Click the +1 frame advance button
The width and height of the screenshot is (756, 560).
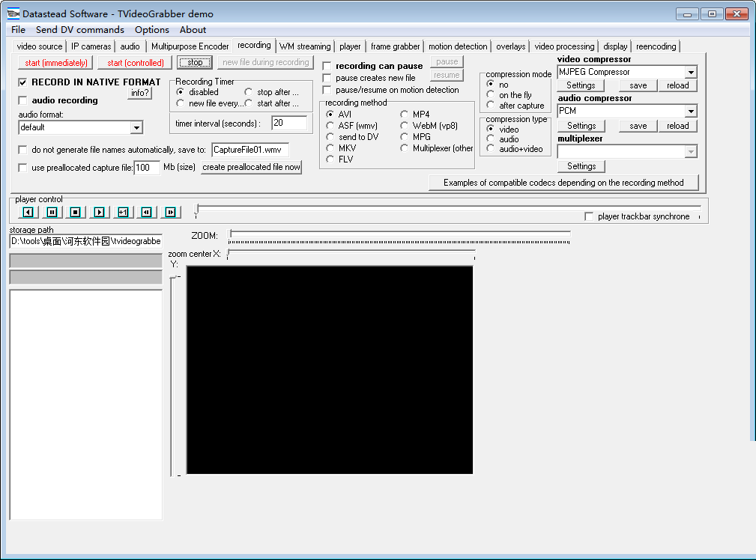click(123, 212)
